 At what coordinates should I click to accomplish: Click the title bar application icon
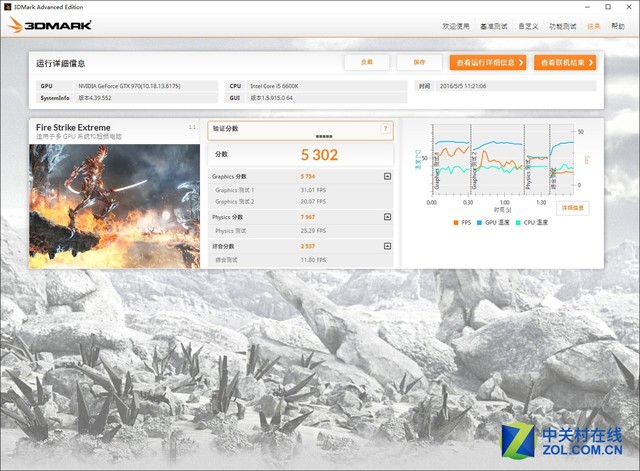(7, 6)
